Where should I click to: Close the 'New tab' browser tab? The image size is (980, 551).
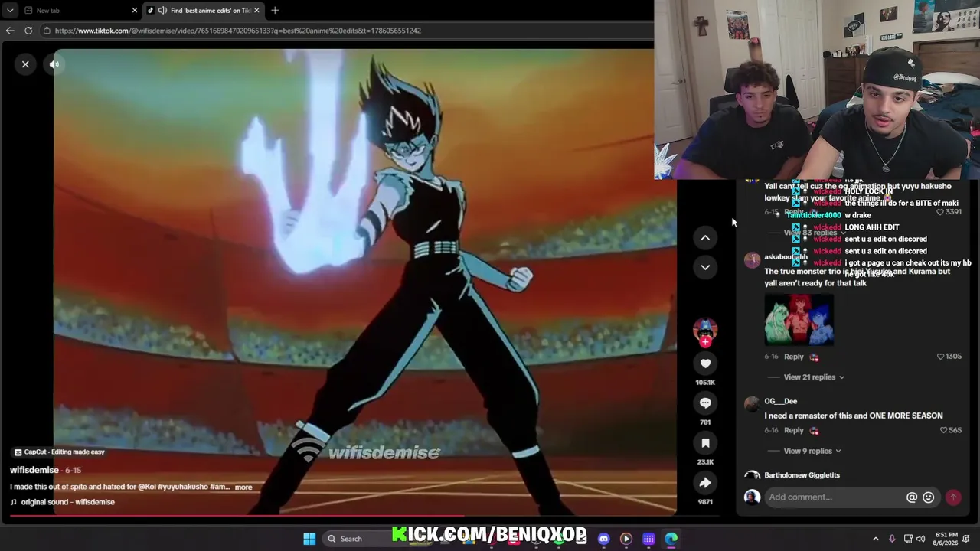(x=135, y=11)
